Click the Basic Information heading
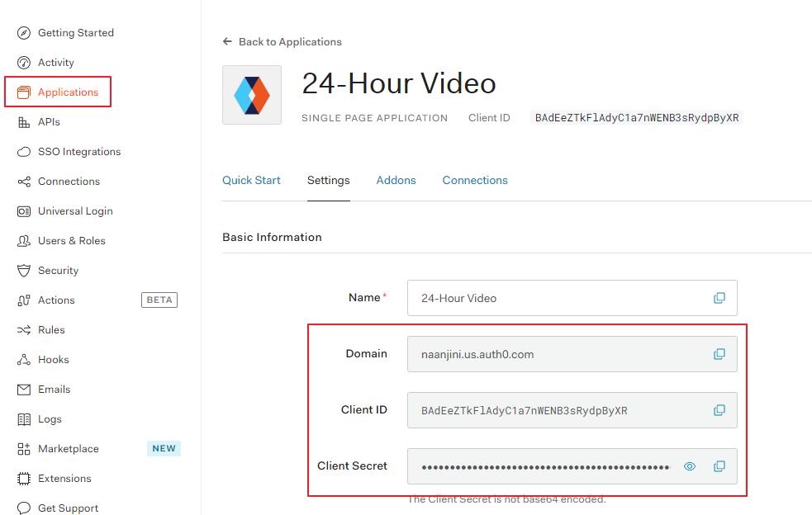Viewport: 812px width, 515px height. point(272,237)
